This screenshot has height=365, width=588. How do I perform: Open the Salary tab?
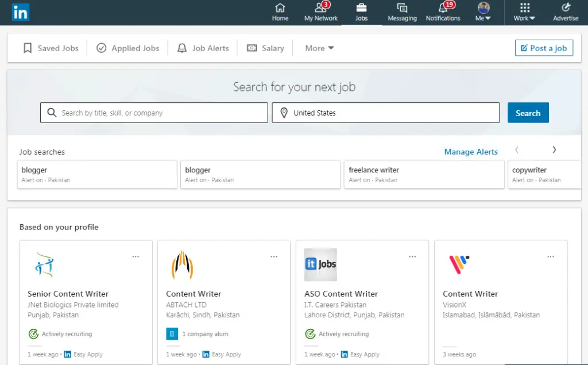pyautogui.click(x=265, y=48)
